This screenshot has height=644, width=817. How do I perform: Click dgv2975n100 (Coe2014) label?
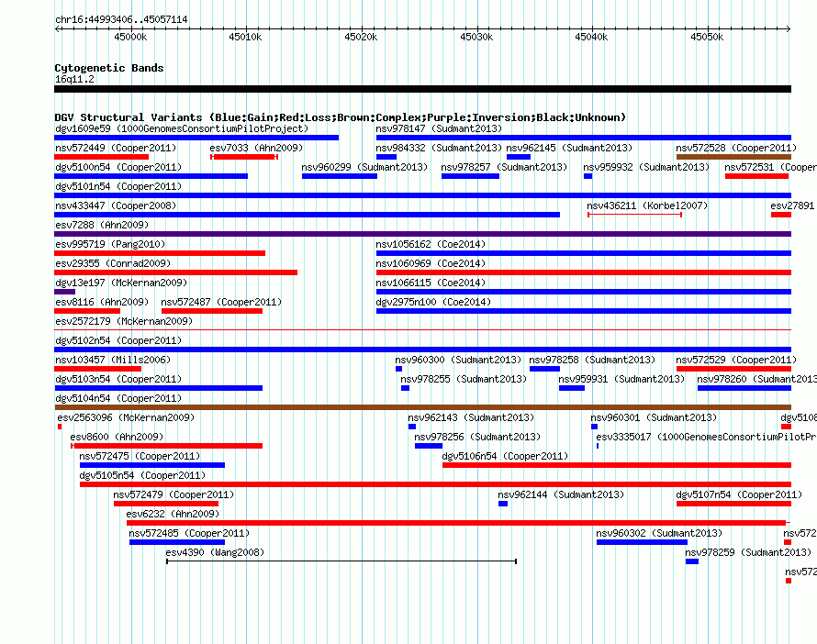(433, 302)
